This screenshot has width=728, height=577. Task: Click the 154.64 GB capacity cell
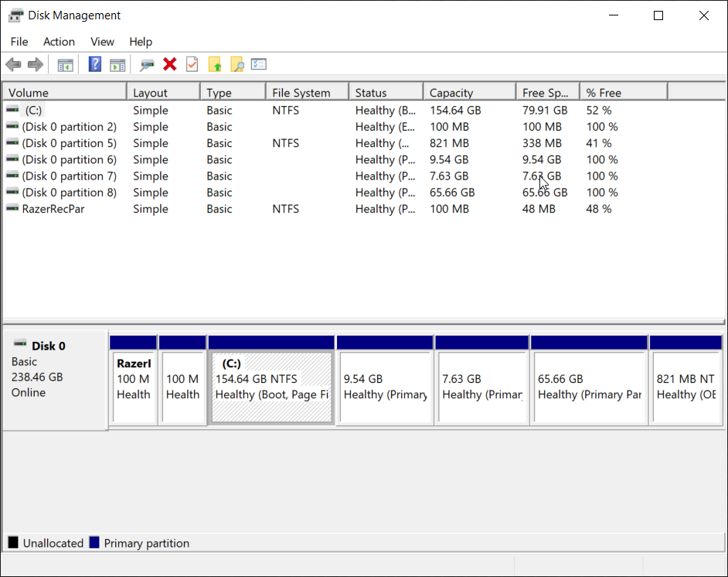pyautogui.click(x=455, y=110)
